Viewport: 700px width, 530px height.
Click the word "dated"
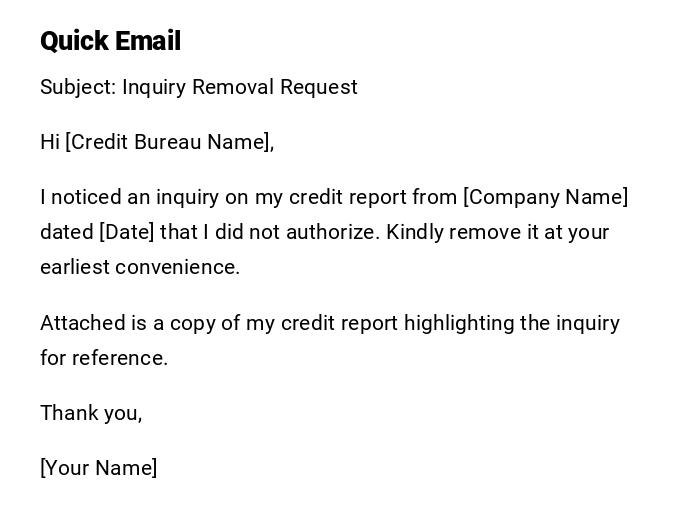[66, 232]
